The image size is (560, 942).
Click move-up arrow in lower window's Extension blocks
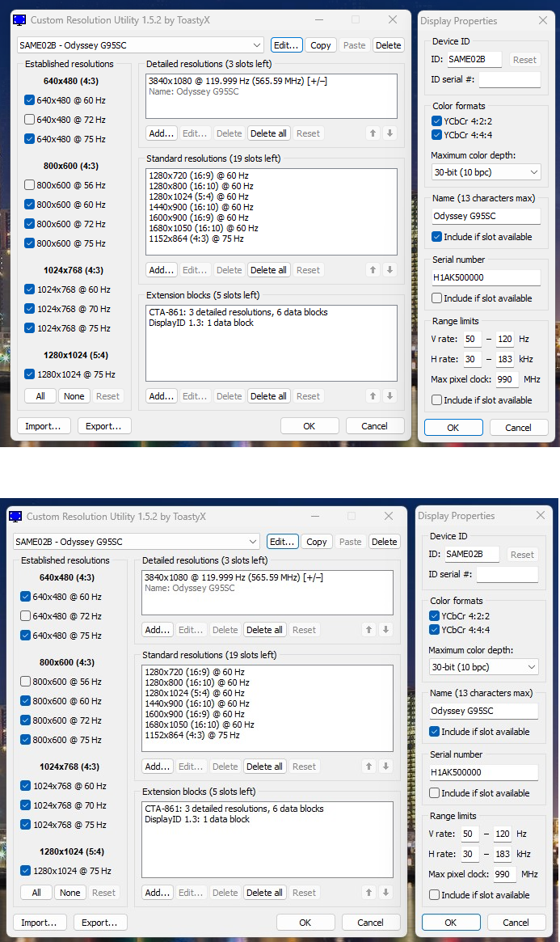click(369, 893)
